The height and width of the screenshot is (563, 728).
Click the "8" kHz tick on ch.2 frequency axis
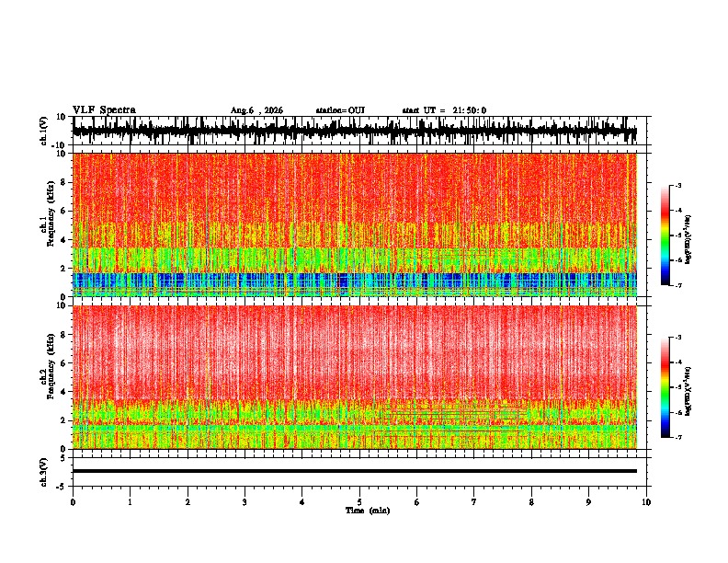coord(64,335)
